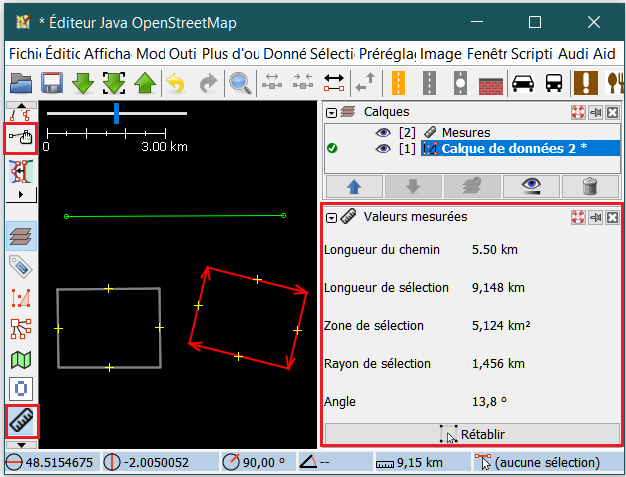
Task: Activate the selected layer button
Action: [472, 186]
